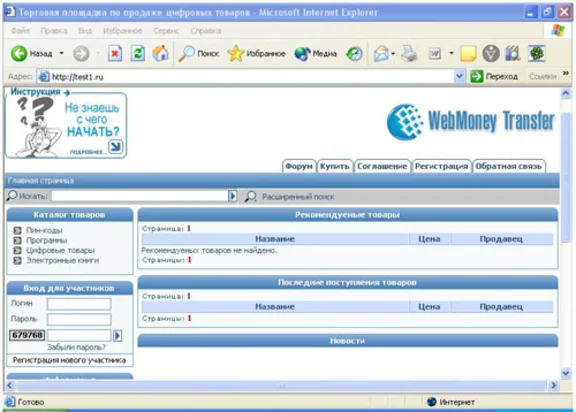The image size is (576, 412).
Task: Switch to the Регистрация tab
Action: tap(441, 166)
